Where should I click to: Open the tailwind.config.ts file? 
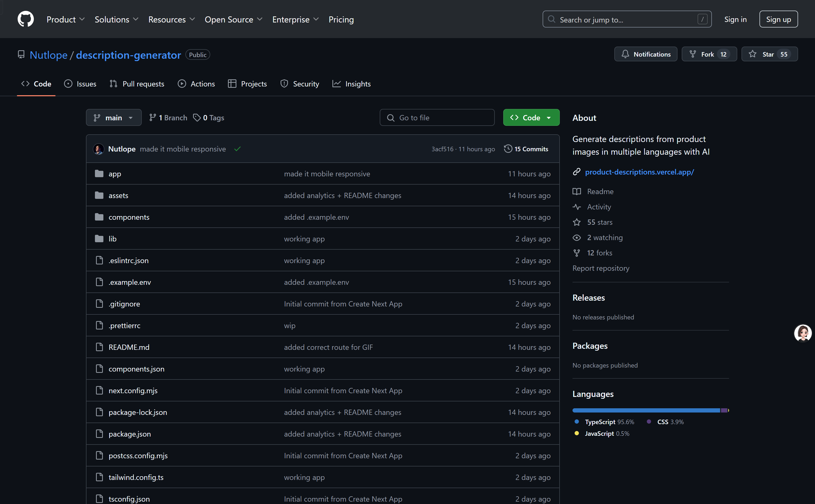coord(136,477)
